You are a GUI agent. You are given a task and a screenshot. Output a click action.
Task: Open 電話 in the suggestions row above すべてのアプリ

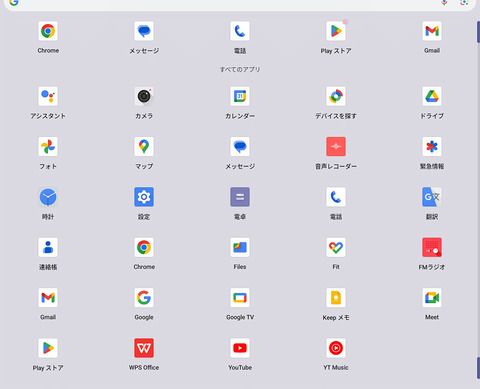pos(240,31)
